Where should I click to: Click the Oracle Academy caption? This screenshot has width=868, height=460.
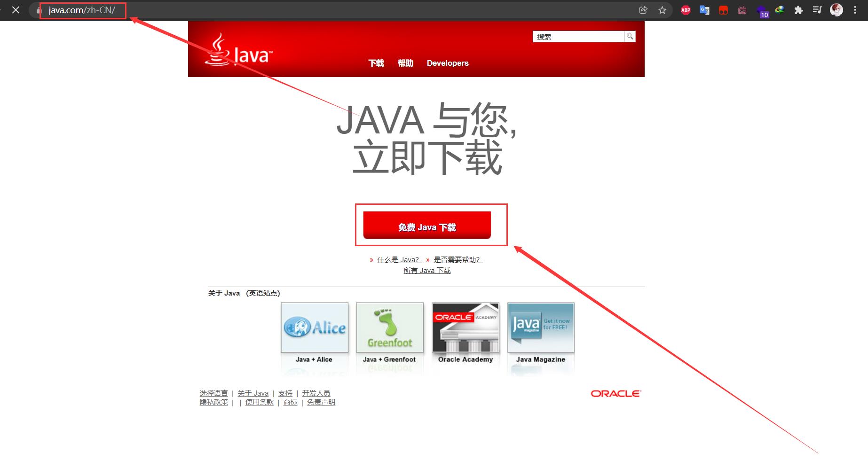466,359
